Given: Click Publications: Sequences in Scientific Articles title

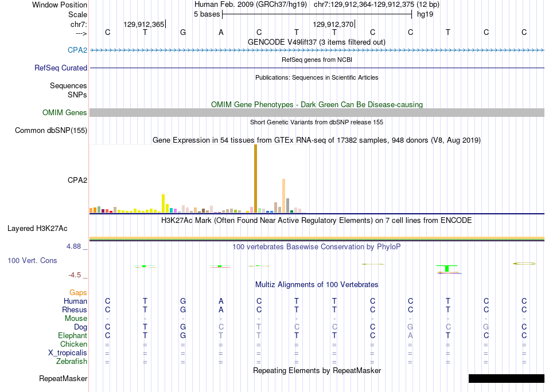Looking at the screenshot, I should point(317,77).
